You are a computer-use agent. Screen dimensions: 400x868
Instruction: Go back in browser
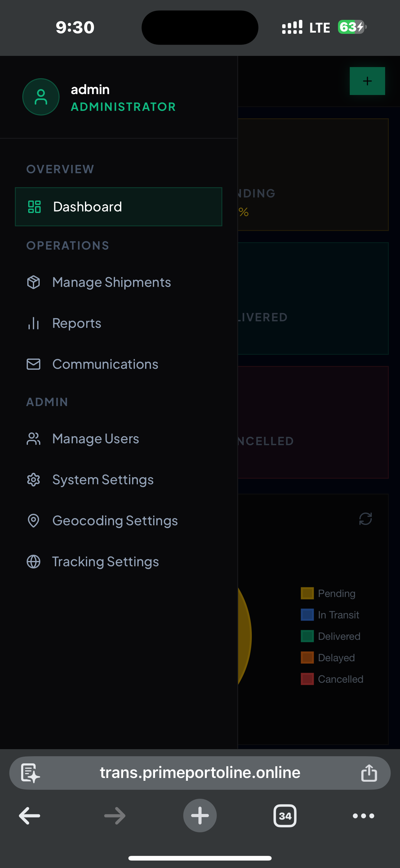pyautogui.click(x=30, y=816)
